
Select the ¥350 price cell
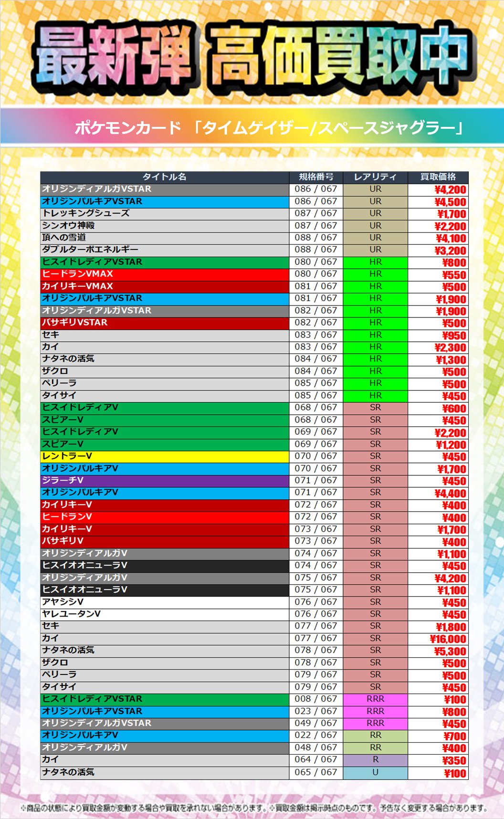[438, 760]
